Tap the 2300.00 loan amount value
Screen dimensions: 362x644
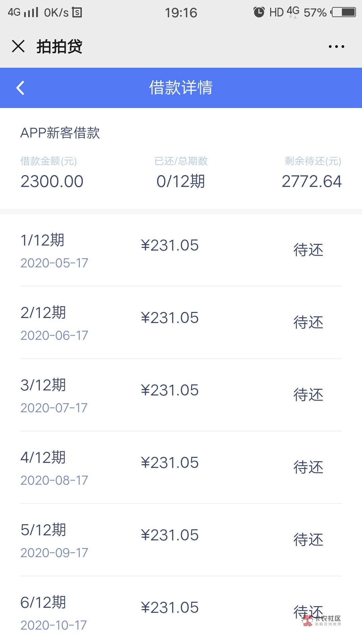(x=52, y=181)
